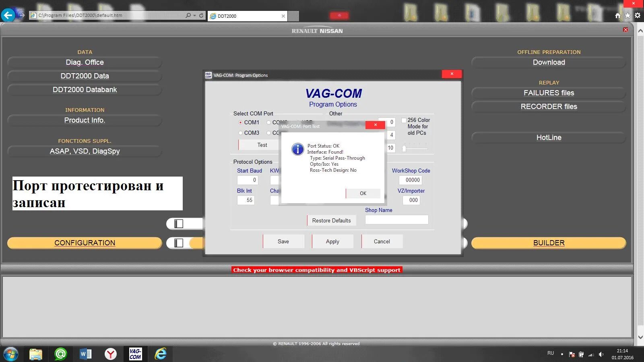This screenshot has width=644, height=362.
Task: Select the COM3 port radio button
Action: click(240, 133)
